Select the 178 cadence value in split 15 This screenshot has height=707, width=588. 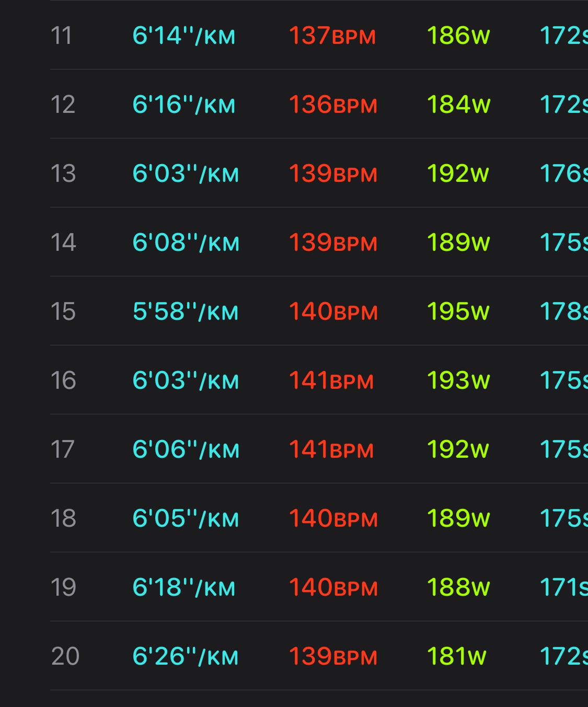(564, 311)
